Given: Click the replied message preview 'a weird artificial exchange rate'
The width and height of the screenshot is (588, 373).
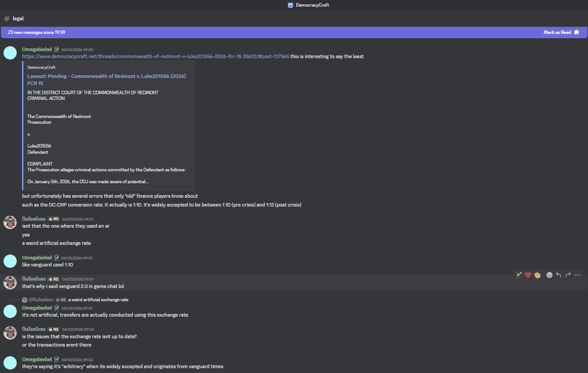Looking at the screenshot, I should click(98, 299).
